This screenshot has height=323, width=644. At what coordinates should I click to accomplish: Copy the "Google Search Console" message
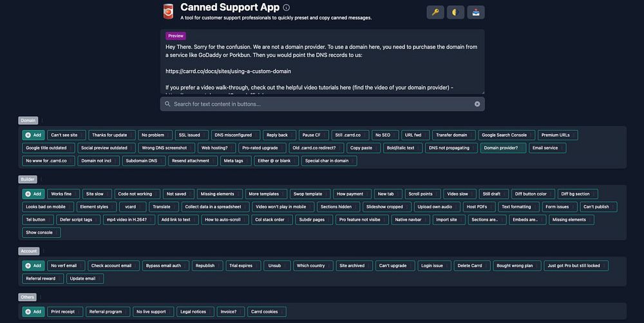pos(506,135)
